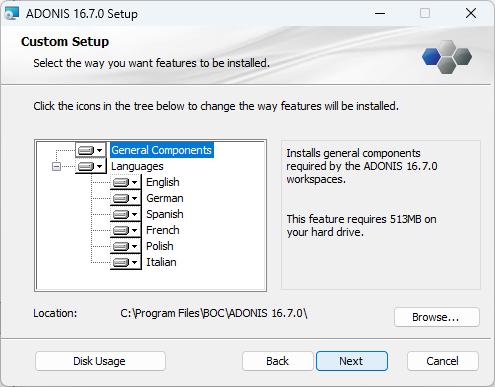The width and height of the screenshot is (495, 387).
Task: Proceed with the Next button
Action: coord(352,361)
